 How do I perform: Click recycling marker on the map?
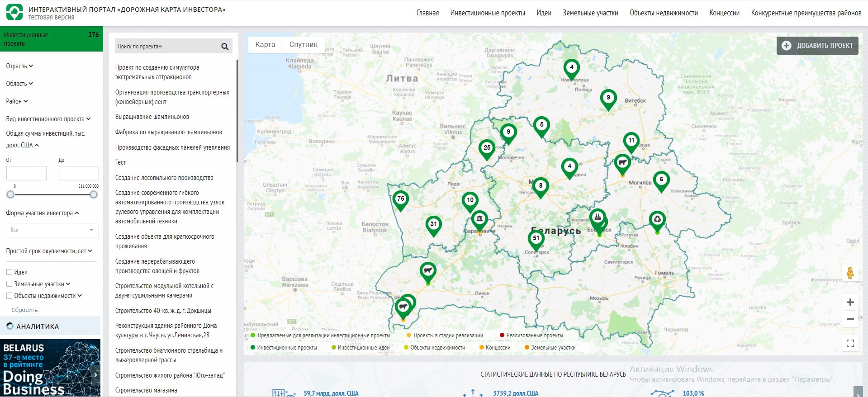click(x=657, y=222)
